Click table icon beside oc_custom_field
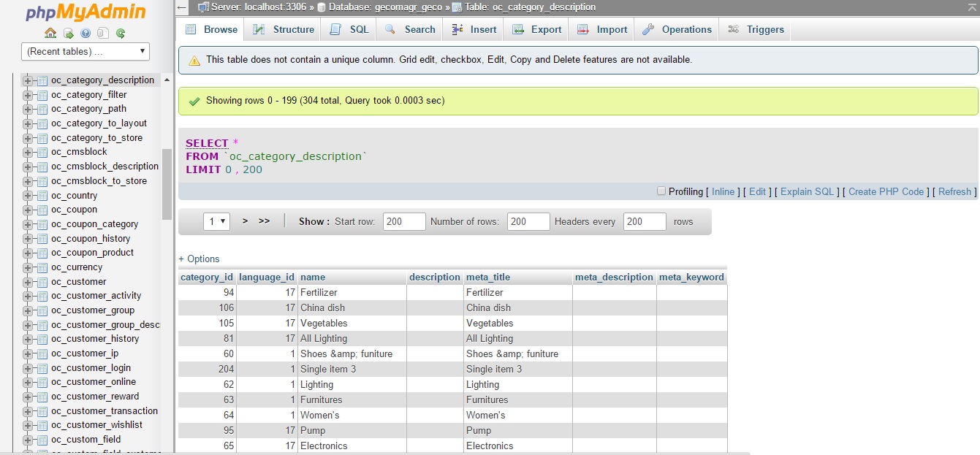 (x=42, y=440)
